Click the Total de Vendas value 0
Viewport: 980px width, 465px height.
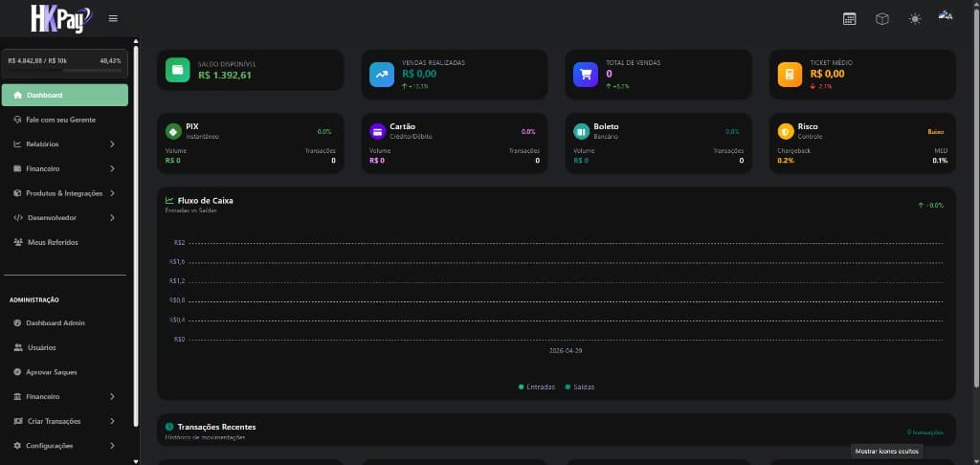[x=609, y=74]
